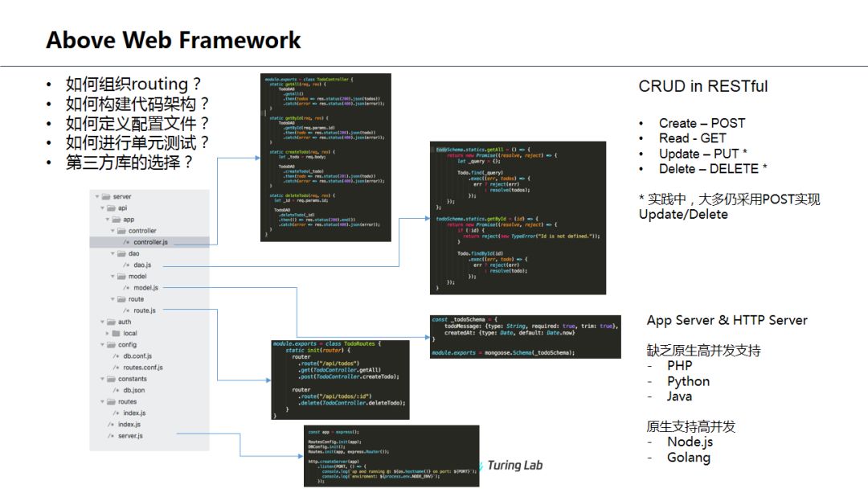Expand the local folder arrow
Screen dimensions: 868x489
click(108, 334)
